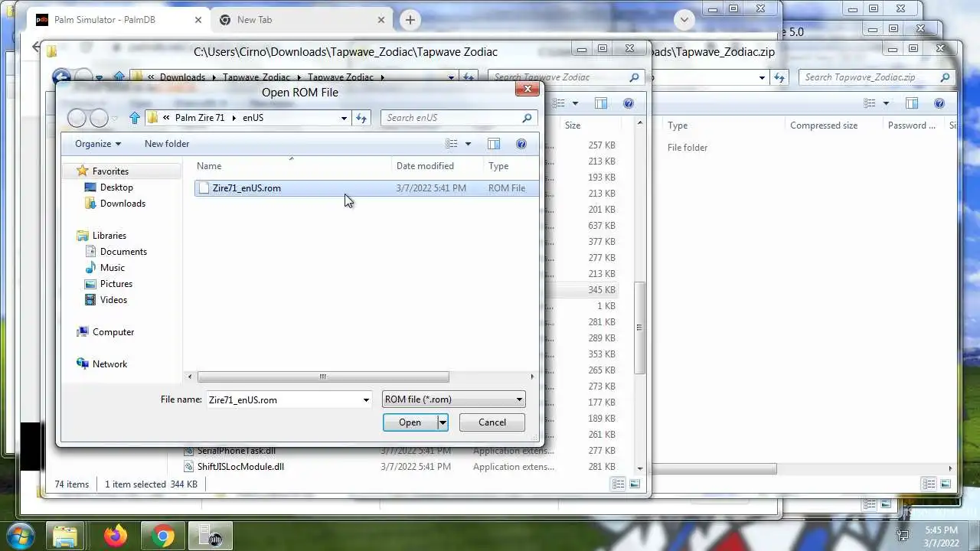Open view options in Tapwave_Zodiac.zip window
This screenshot has width=980, height=551.
(886, 103)
